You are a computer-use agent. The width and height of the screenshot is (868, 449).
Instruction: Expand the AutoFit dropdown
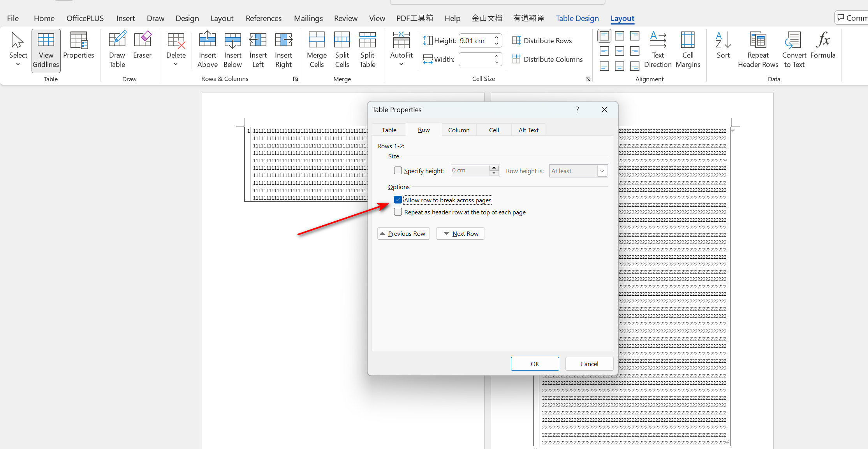[x=401, y=64]
